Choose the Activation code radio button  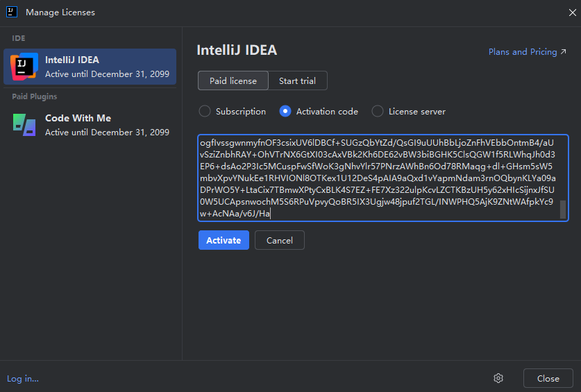pos(285,111)
